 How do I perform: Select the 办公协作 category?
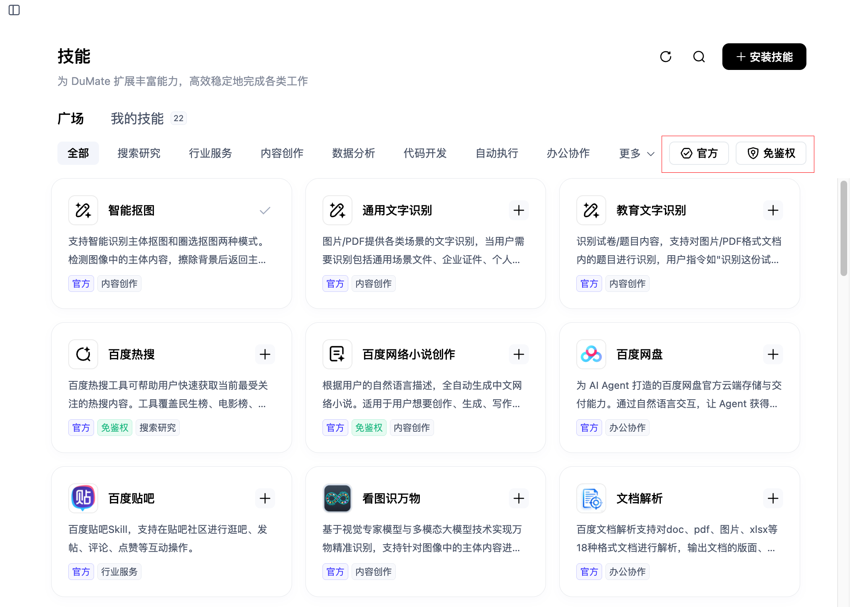568,153
